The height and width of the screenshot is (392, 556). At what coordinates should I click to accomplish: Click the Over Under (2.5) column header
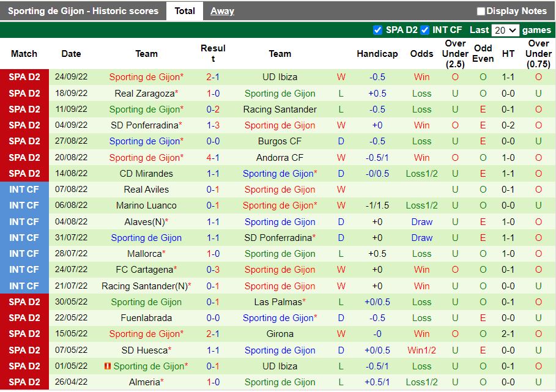coord(455,54)
